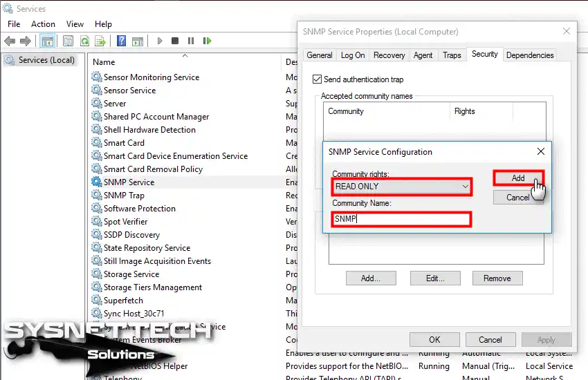Image resolution: width=588 pixels, height=380 pixels.
Task: Click the Pause Service toolbar icon
Action: 191,41
